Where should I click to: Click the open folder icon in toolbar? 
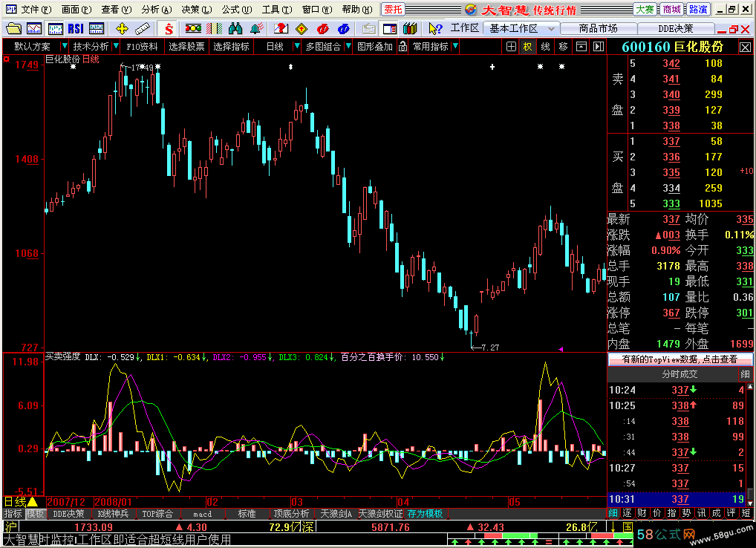point(13,28)
